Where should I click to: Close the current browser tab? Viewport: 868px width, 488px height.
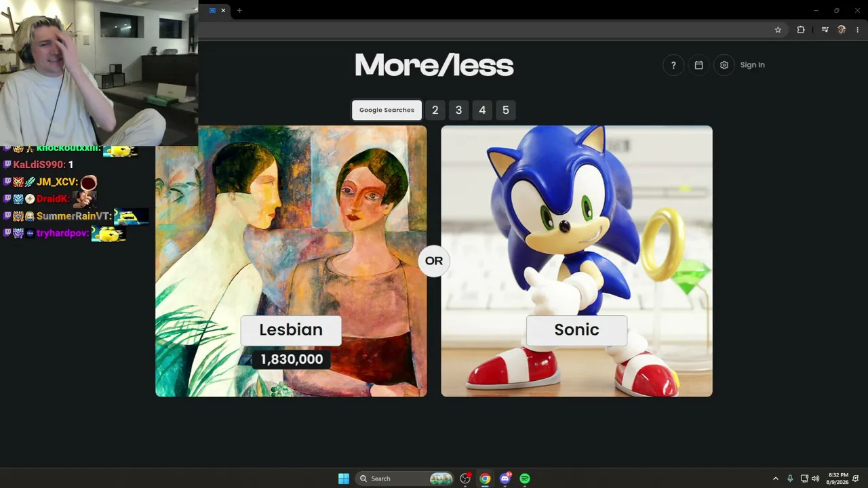pos(223,10)
